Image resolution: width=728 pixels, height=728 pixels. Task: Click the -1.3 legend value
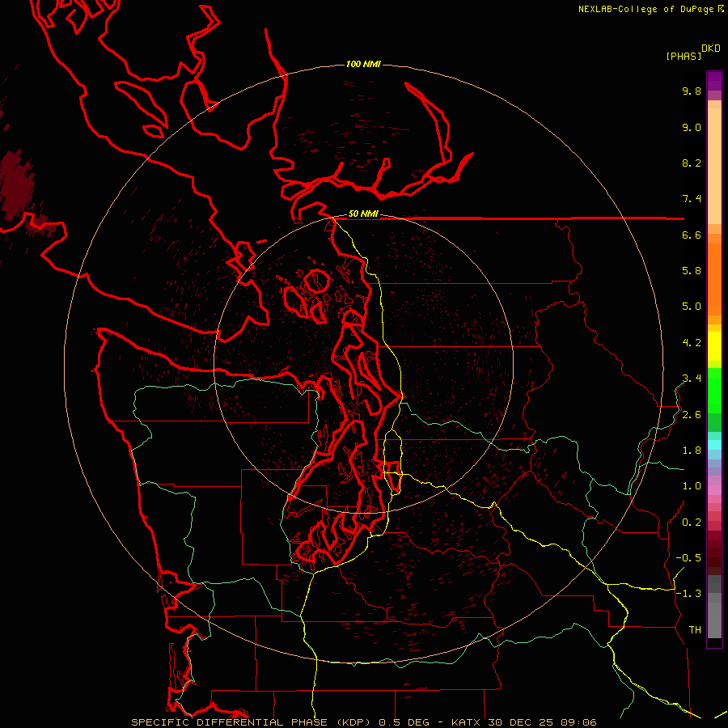coord(688,594)
